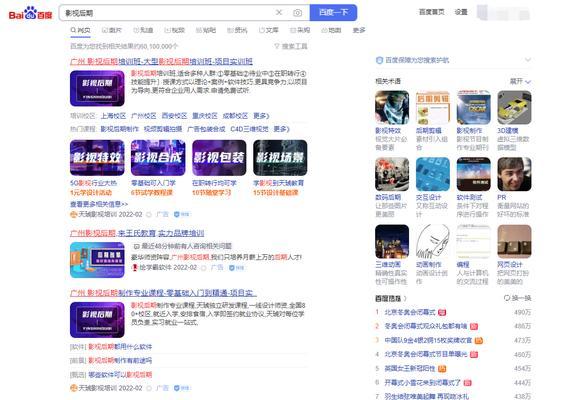Open 百度首页 link in the header
The height and width of the screenshot is (400, 568).
431,12
